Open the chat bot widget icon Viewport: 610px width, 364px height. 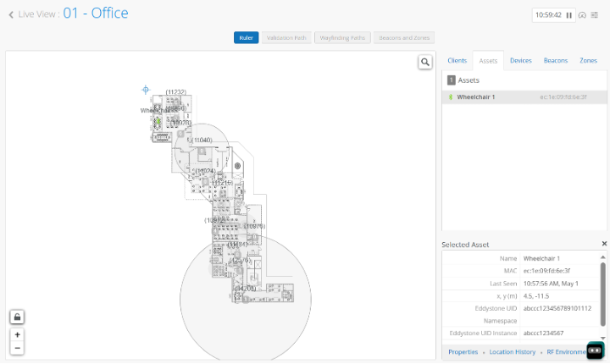(x=596, y=350)
